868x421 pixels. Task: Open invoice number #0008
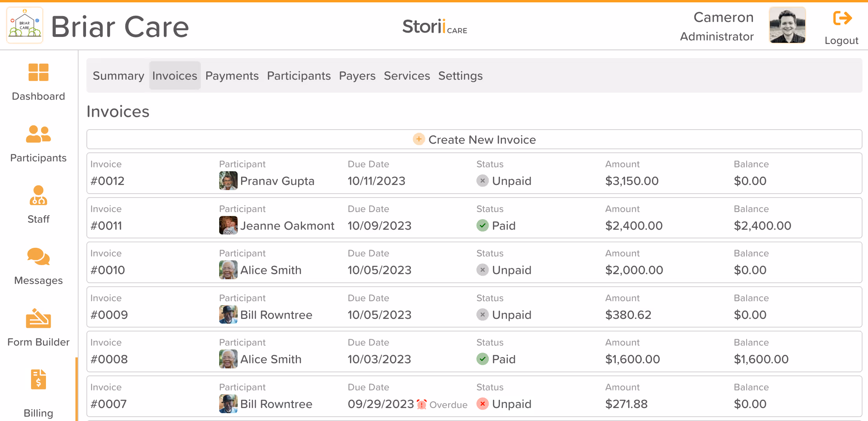pos(109,359)
